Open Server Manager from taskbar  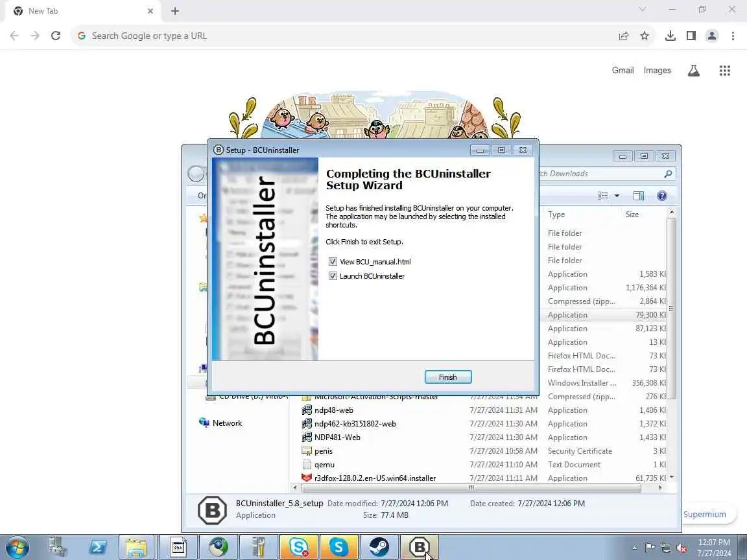tap(58, 547)
